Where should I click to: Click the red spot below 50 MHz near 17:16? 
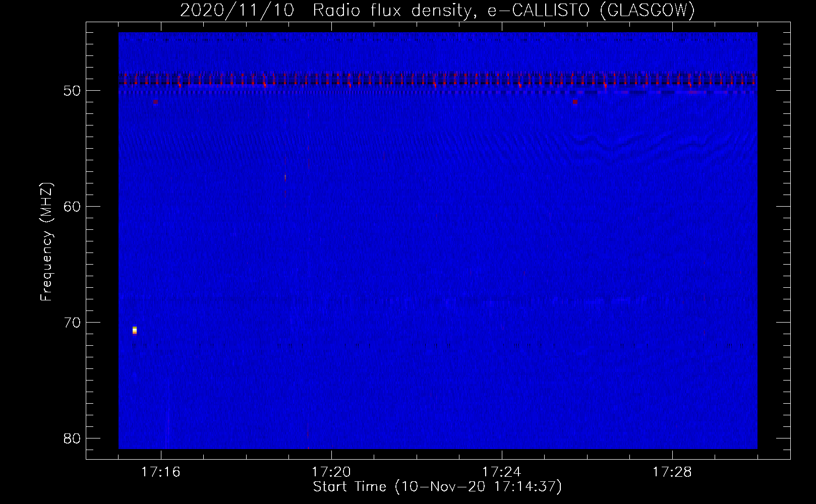coord(156,101)
